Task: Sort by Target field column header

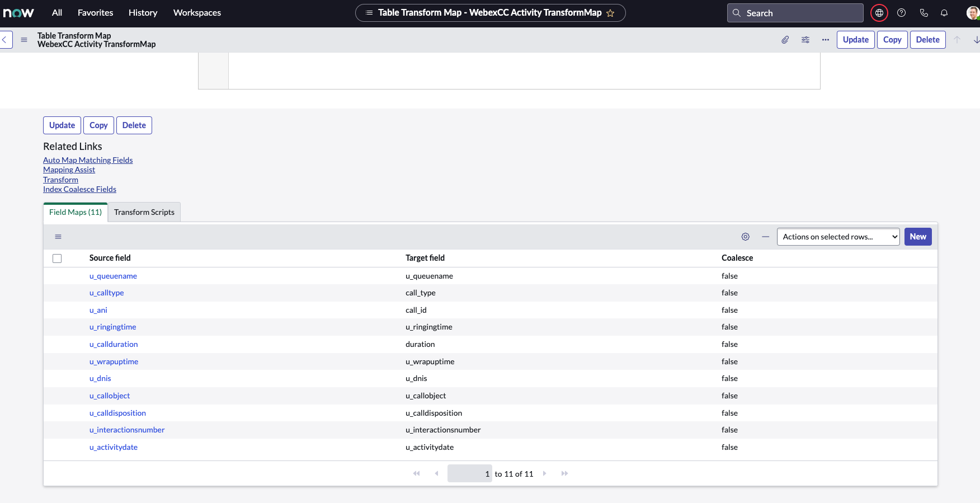Action: click(x=425, y=258)
